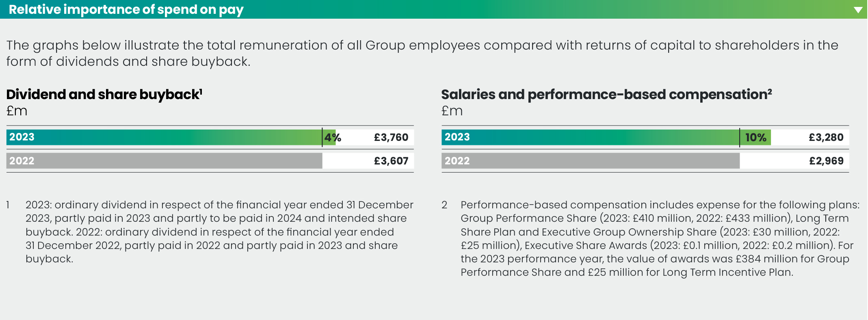Collapse the Relative importance of spend on pay section

[857, 10]
